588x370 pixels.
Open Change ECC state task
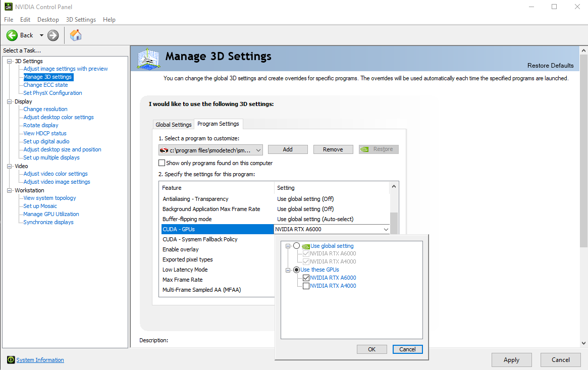point(46,85)
